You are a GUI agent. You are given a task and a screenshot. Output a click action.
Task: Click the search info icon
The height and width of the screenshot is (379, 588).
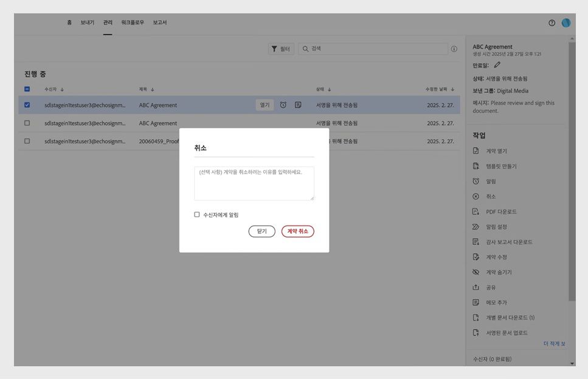(x=454, y=49)
